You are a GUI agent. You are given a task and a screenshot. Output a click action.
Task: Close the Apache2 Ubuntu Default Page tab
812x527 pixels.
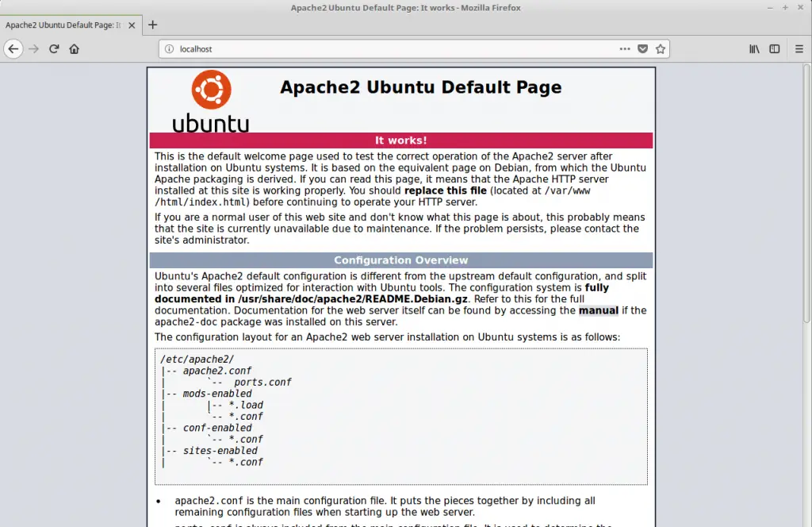(132, 25)
